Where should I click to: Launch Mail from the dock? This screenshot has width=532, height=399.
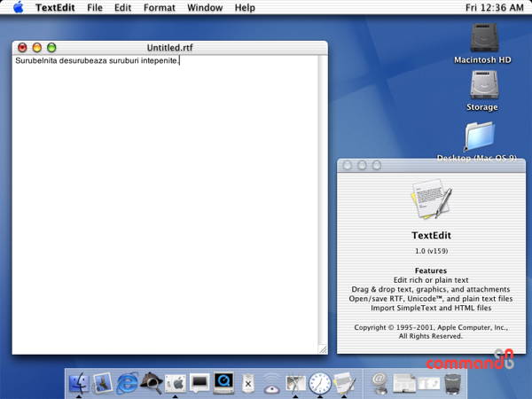click(103, 383)
